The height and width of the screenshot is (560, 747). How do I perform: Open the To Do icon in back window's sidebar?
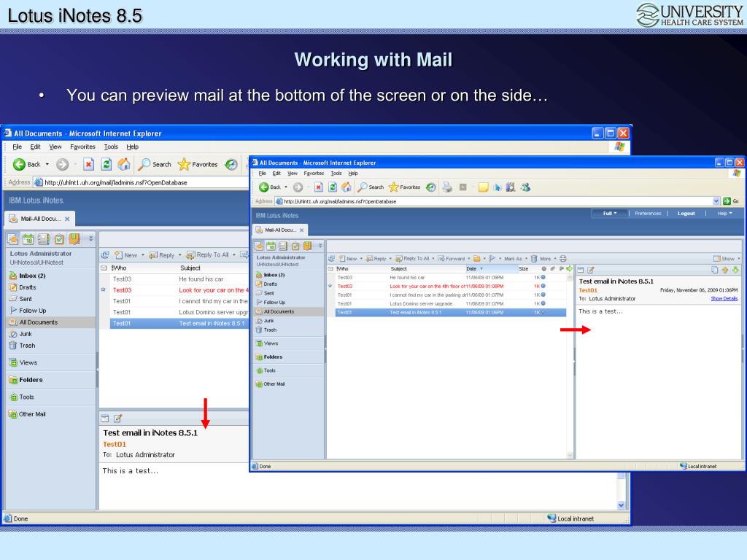coord(58,239)
